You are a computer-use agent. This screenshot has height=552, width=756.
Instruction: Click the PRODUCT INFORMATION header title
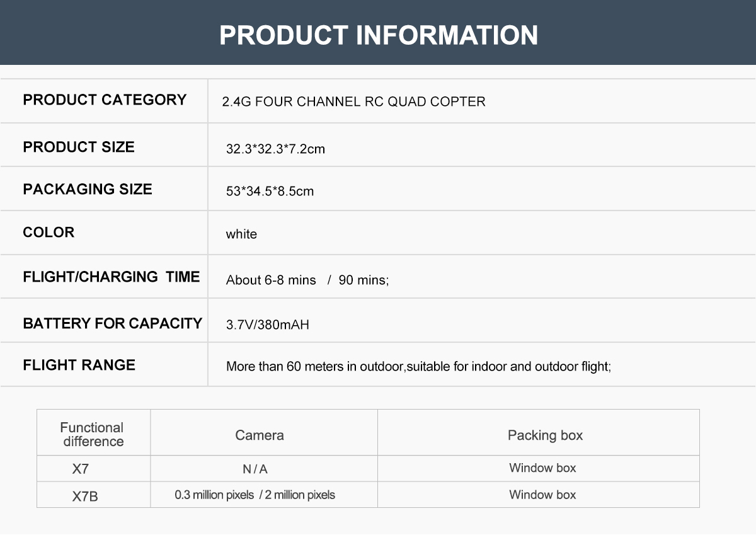pos(378,35)
